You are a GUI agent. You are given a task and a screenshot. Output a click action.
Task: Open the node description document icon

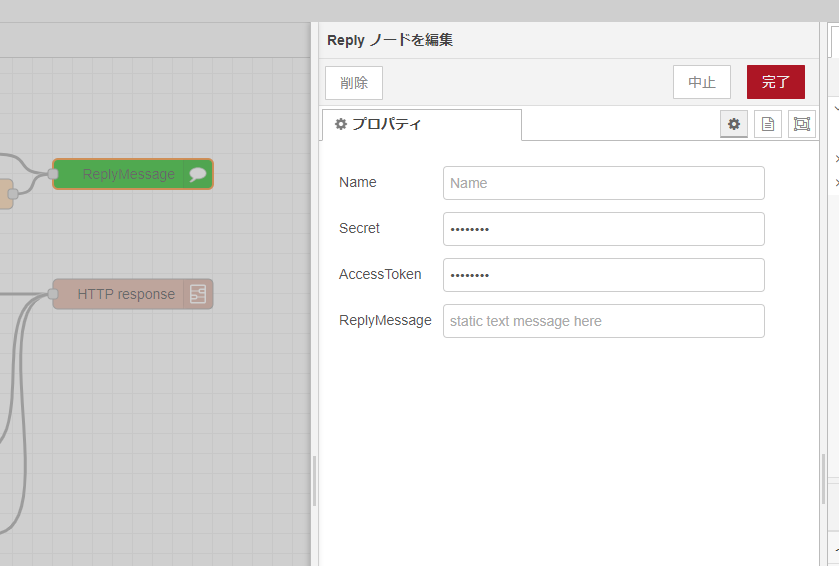pos(768,124)
